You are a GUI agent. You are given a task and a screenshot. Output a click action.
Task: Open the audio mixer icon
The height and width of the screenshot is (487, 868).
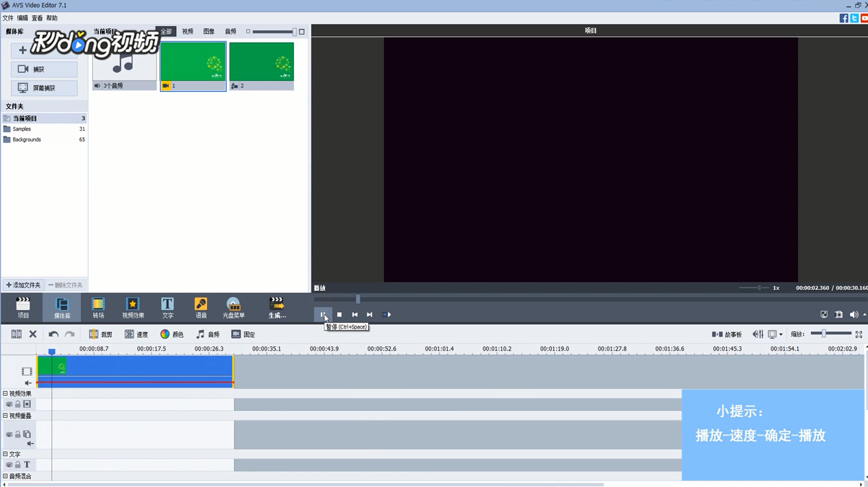(758, 334)
